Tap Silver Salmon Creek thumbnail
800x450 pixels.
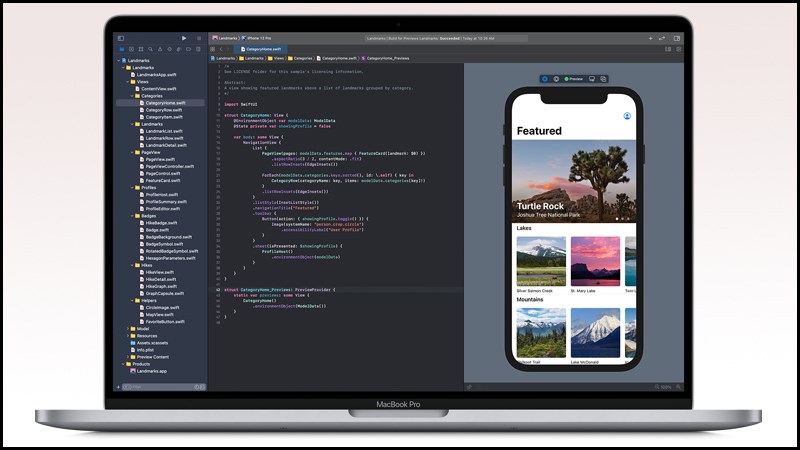pyautogui.click(x=541, y=261)
